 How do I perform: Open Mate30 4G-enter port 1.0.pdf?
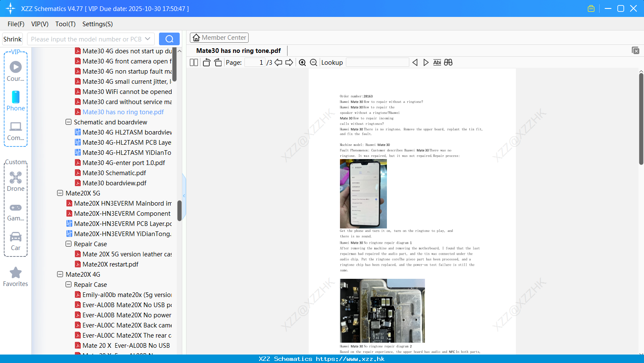[120, 163]
